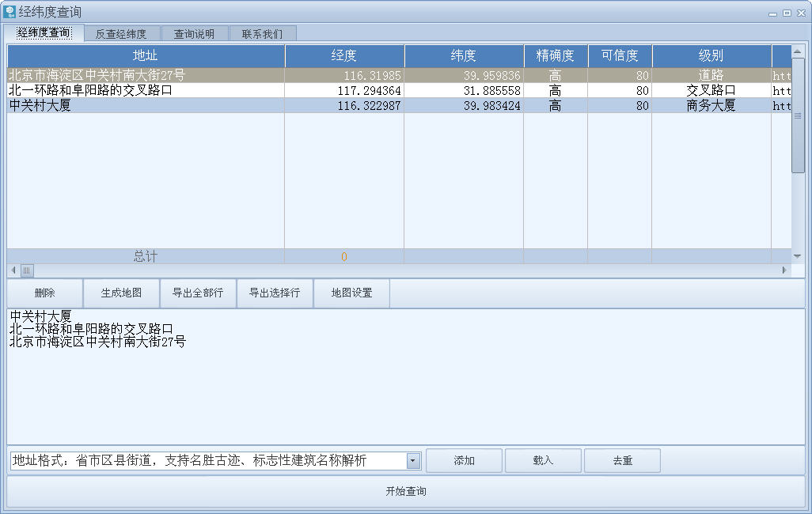Viewport: 812px width, 514px height.
Task: Open the 反查经纬度 tab
Action: pyautogui.click(x=121, y=34)
